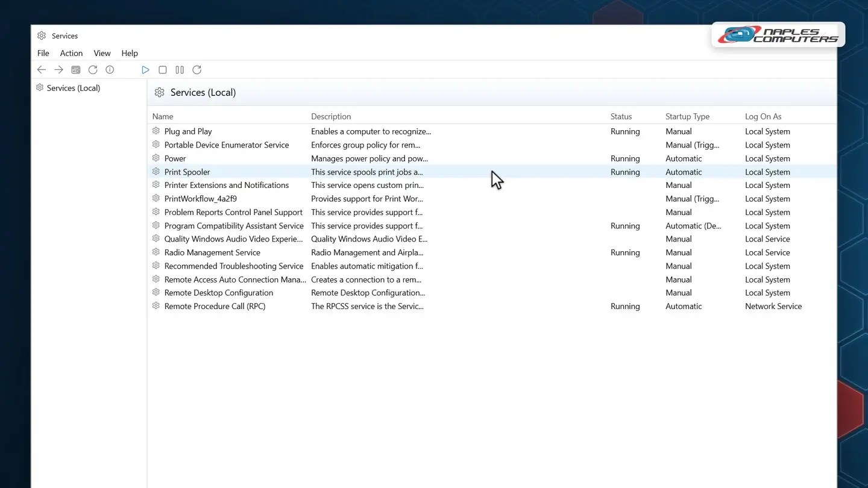Select the PrintWorkflow_4a2f9 service
This screenshot has width=868, height=488.
pyautogui.click(x=201, y=199)
